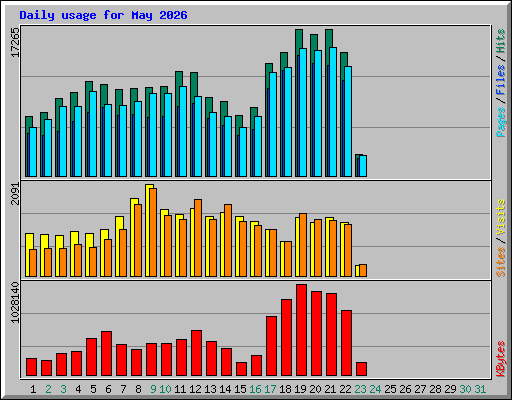The width and height of the screenshot is (512, 400).
Task: Click day 9 on the x-axis
Action: click(153, 389)
